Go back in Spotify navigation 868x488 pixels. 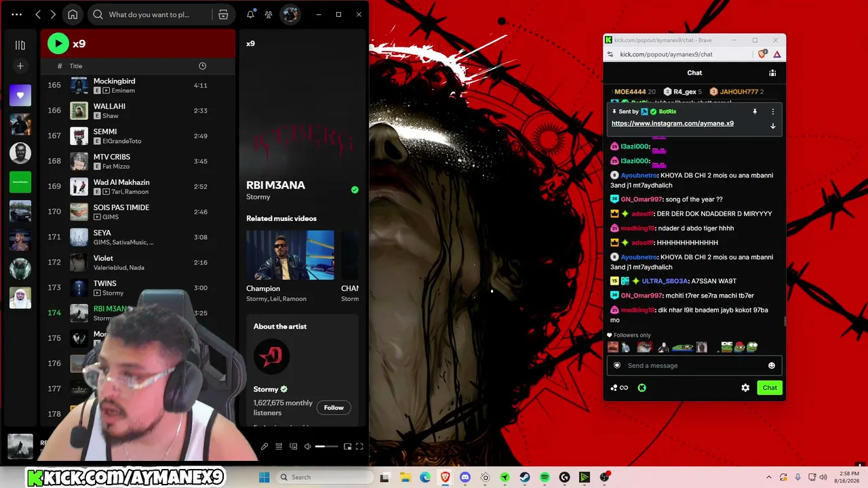coord(38,14)
